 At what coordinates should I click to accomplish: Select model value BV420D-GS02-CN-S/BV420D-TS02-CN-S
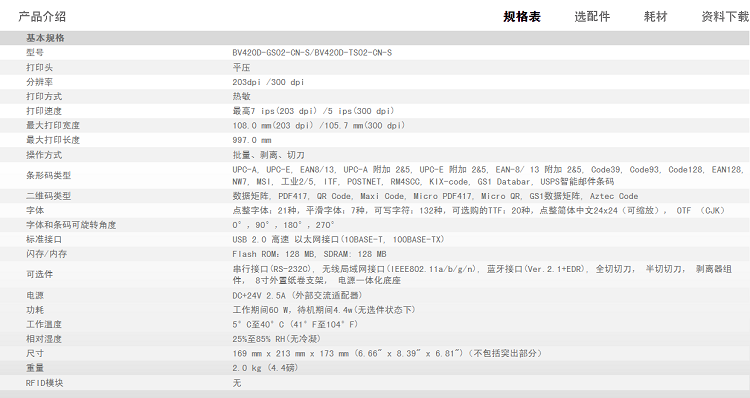click(312, 53)
